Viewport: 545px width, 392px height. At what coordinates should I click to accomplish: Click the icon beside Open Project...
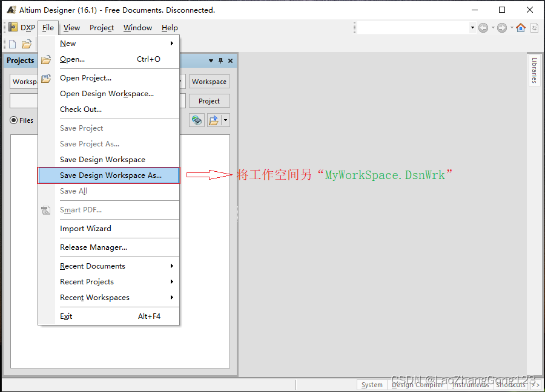(x=46, y=78)
